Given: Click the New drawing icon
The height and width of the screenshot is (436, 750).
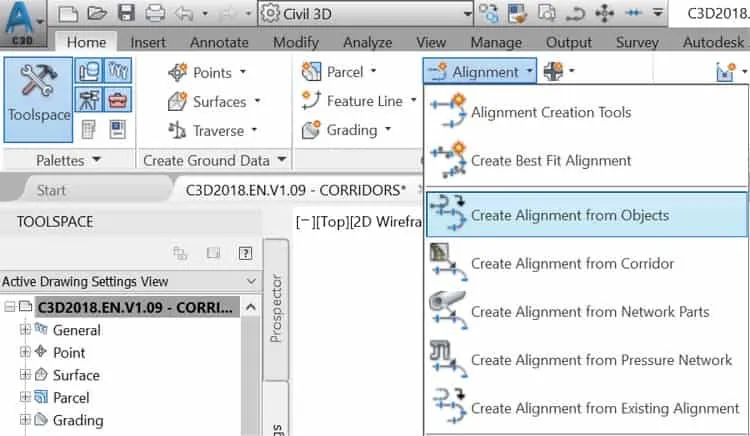Looking at the screenshot, I should tap(68, 14).
